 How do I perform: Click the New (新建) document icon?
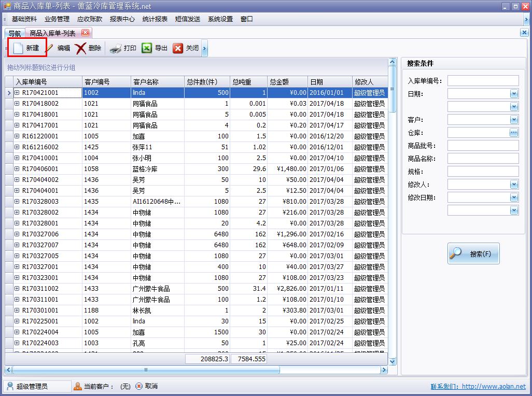19,48
